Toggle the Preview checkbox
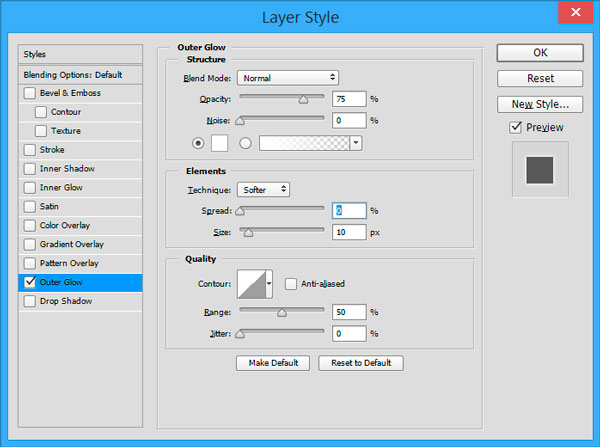600x447 pixels. point(516,127)
